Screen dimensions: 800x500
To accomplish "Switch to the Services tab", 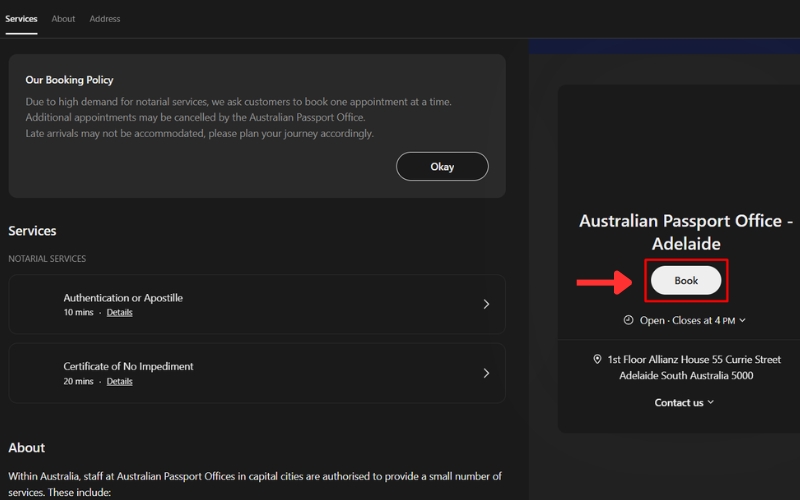I will click(x=21, y=19).
